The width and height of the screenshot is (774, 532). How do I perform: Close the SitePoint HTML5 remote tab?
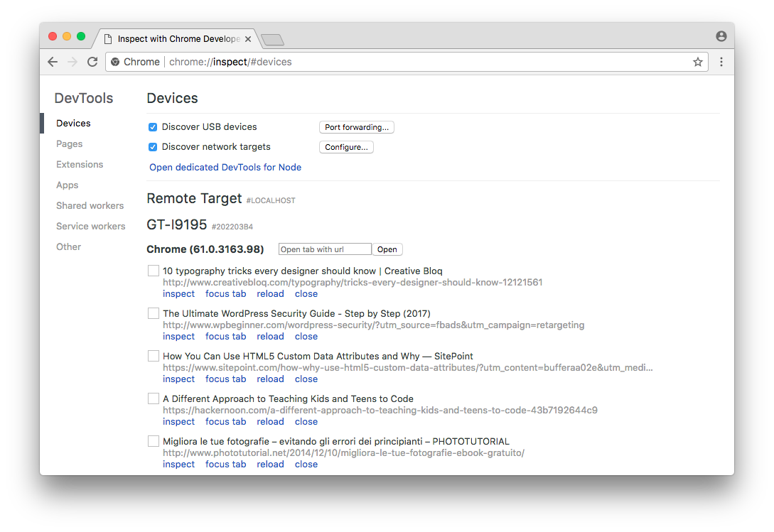pos(306,379)
